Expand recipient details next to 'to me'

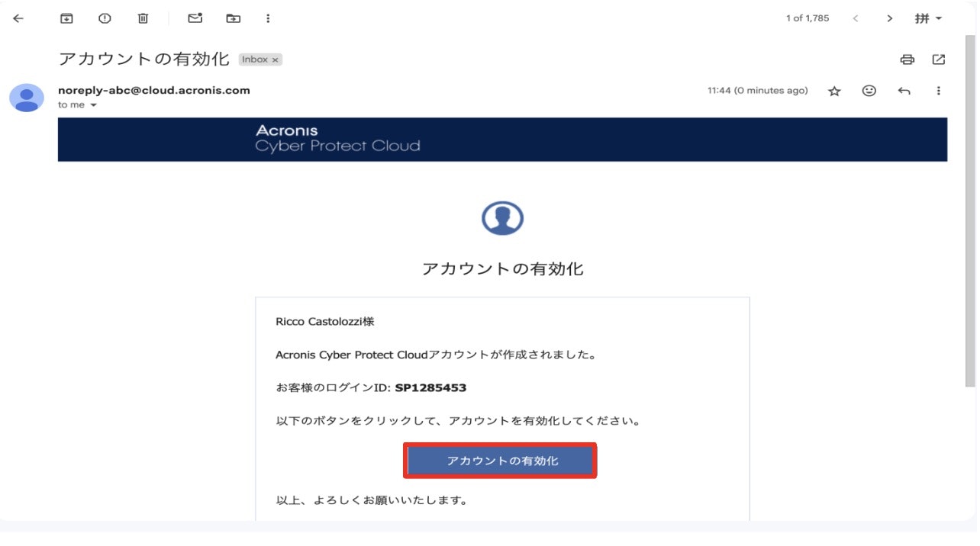93,105
